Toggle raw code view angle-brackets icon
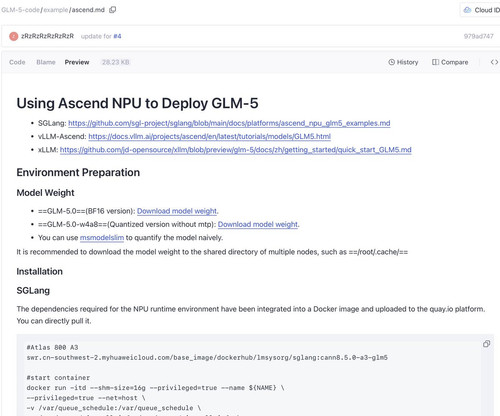Image resolution: width=500 pixels, height=416 pixels. click(x=494, y=62)
